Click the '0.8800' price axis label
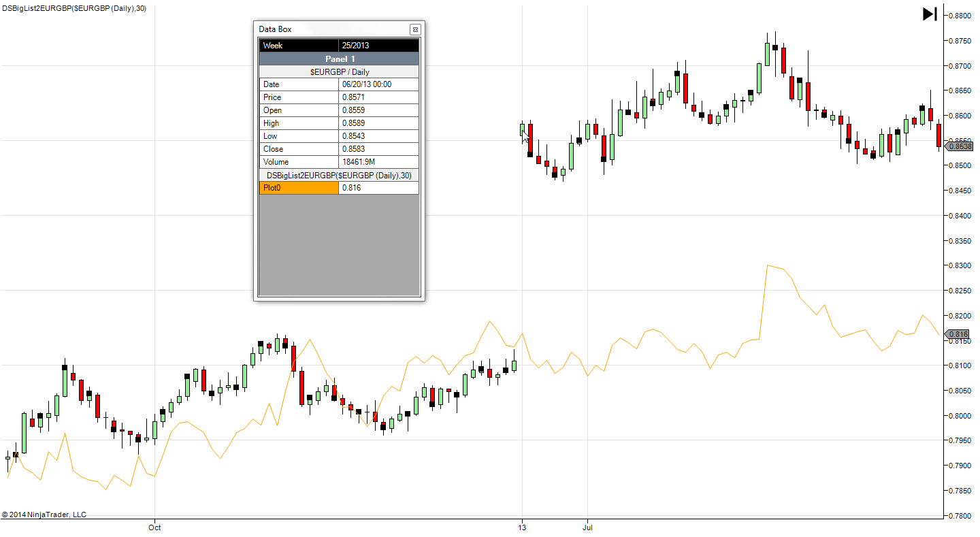 959,16
